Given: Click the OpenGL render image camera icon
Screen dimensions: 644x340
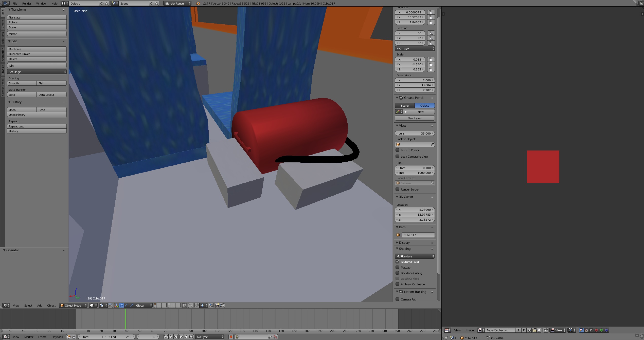Looking at the screenshot, I should [217, 305].
